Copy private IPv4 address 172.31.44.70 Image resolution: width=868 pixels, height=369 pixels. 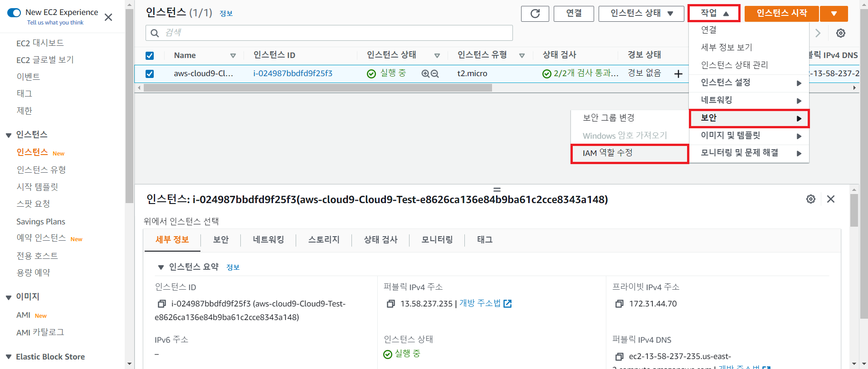tap(619, 304)
